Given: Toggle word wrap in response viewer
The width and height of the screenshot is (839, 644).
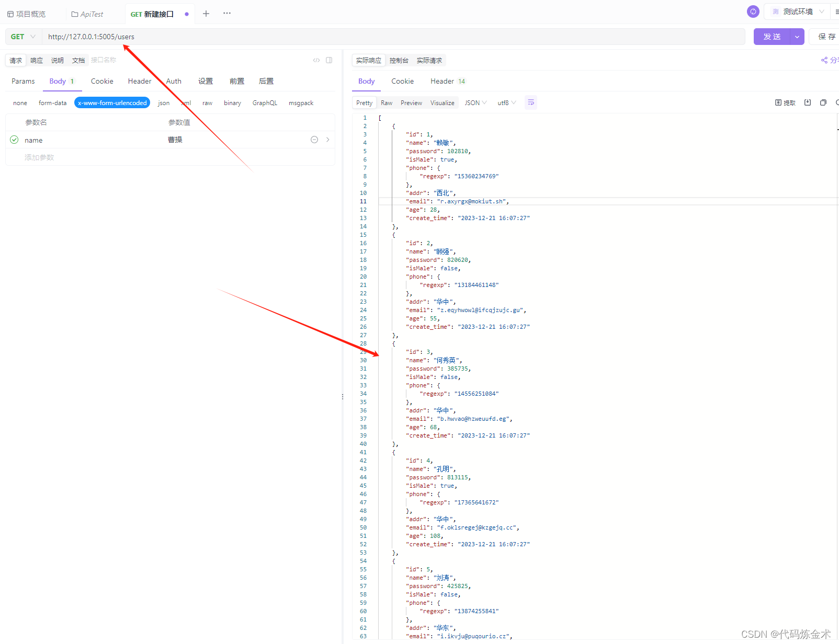Looking at the screenshot, I should pos(531,102).
